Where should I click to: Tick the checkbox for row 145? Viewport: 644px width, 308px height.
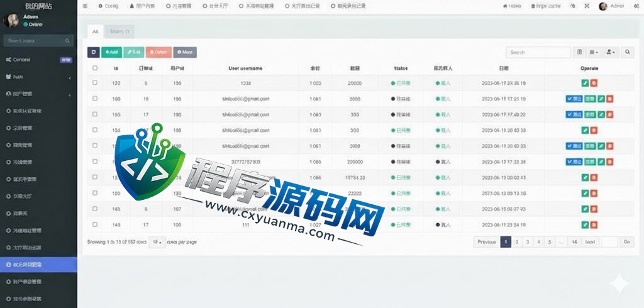click(x=95, y=224)
